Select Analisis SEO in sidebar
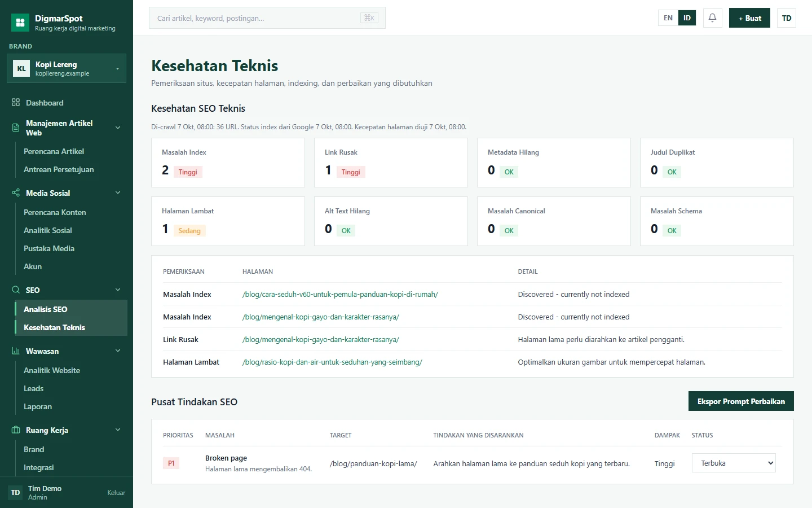 (x=71, y=309)
